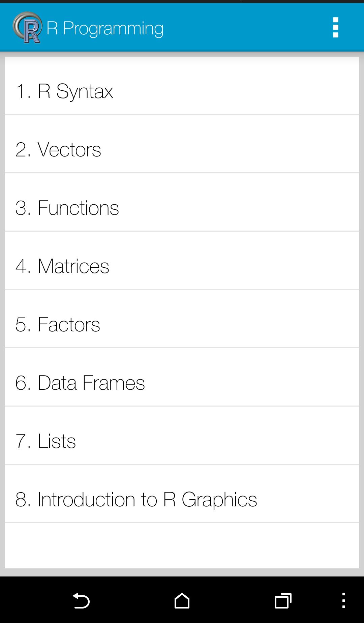
Task: Click the blank area below chapter 8
Action: 182,545
